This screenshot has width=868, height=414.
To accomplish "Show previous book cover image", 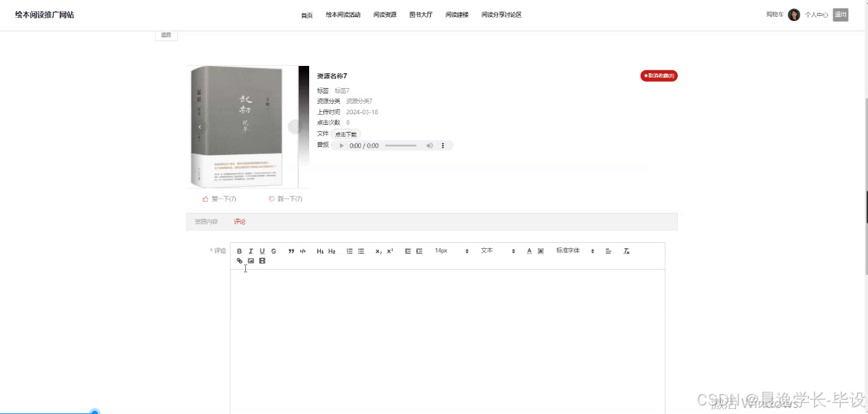I will pyautogui.click(x=200, y=127).
